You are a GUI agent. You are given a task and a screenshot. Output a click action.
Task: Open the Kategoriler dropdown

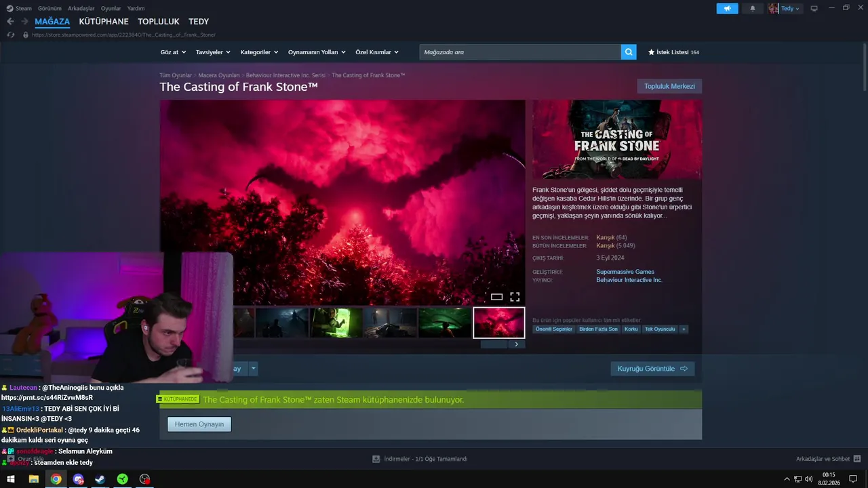[259, 52]
